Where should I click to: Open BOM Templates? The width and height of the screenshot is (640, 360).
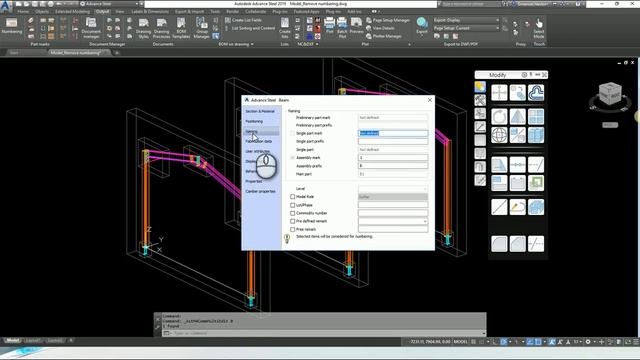point(181,28)
